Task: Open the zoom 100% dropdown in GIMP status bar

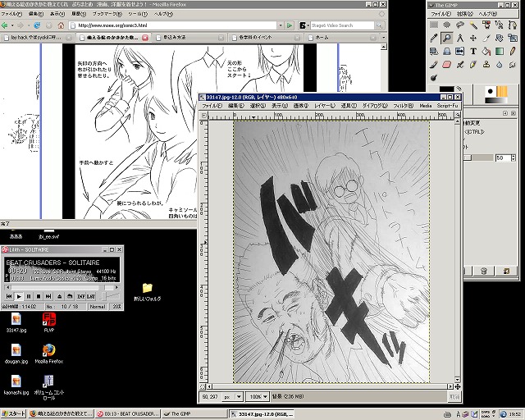Action: pos(258,396)
